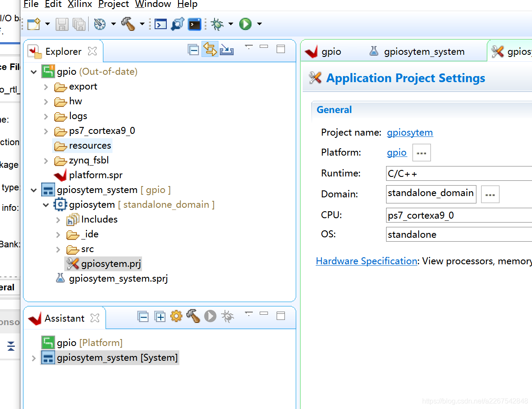Click the OS standalone field

pos(459,234)
